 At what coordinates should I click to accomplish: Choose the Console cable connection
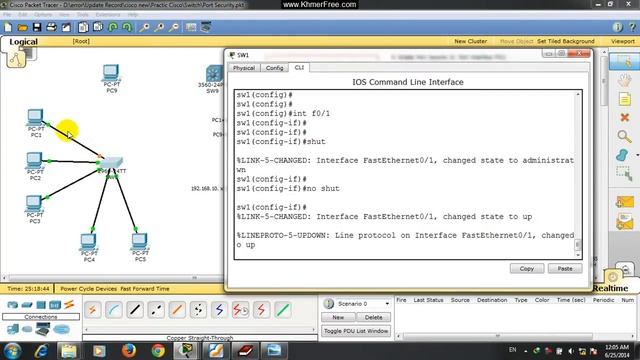114,310
